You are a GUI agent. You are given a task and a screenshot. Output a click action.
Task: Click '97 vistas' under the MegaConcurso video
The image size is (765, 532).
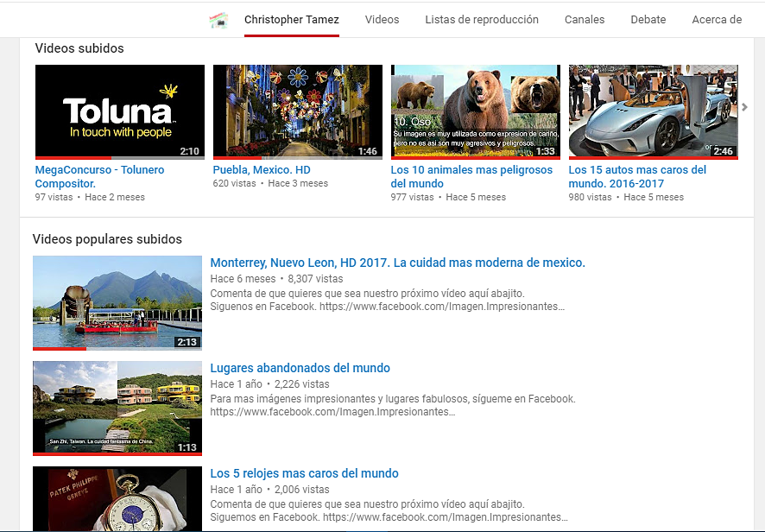[54, 197]
